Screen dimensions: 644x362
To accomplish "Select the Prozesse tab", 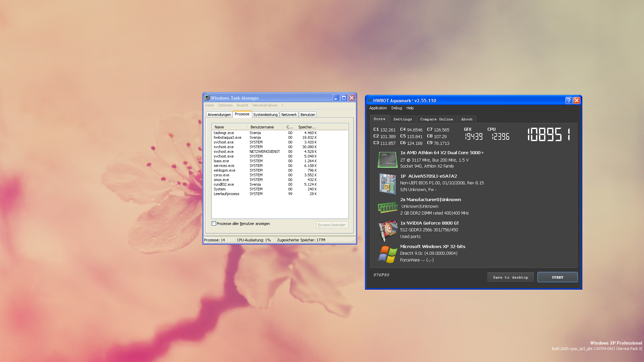I will tap(242, 114).
